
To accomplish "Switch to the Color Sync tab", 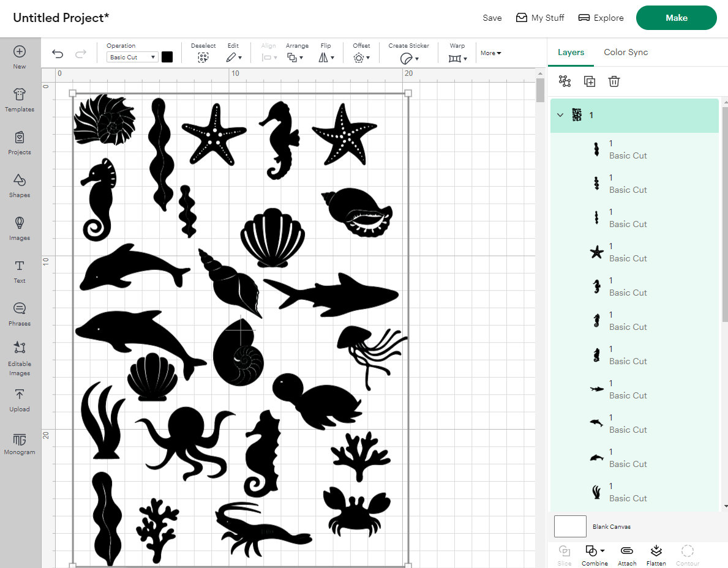I will 625,52.
